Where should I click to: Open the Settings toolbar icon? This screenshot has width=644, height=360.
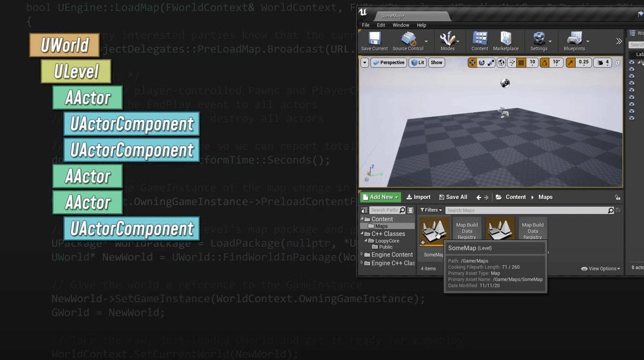point(538,41)
